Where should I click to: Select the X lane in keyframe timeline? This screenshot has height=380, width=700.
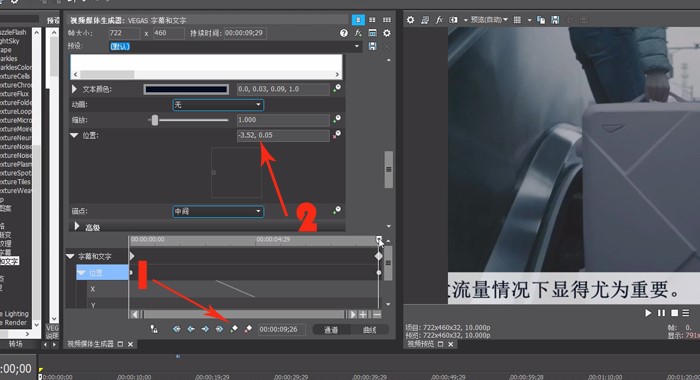(x=92, y=289)
